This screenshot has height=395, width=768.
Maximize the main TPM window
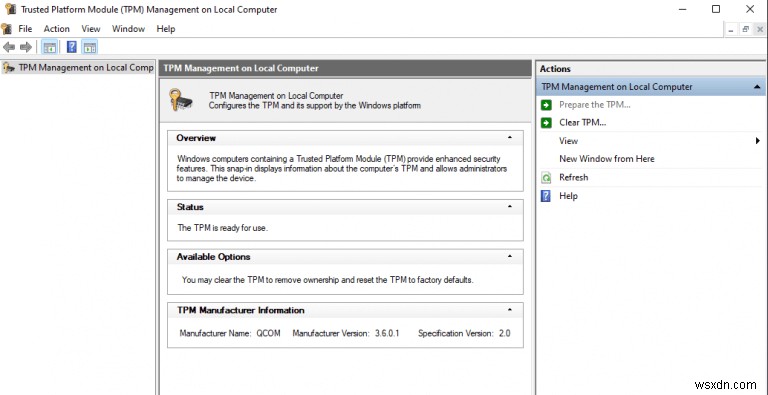716,9
